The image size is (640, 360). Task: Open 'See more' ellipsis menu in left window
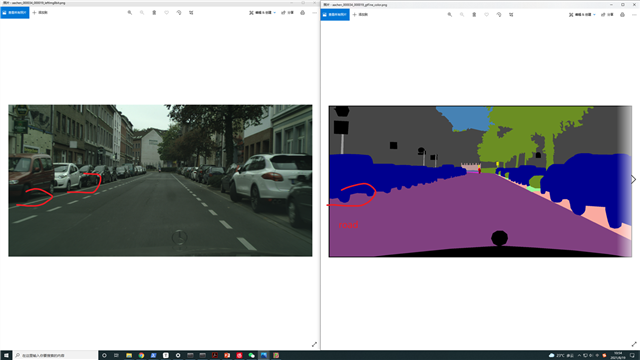[x=314, y=13]
